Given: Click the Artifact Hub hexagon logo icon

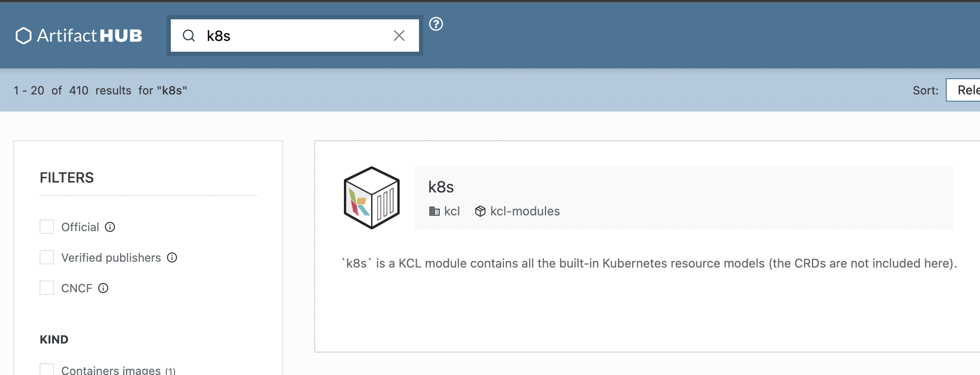Looking at the screenshot, I should click(x=23, y=36).
